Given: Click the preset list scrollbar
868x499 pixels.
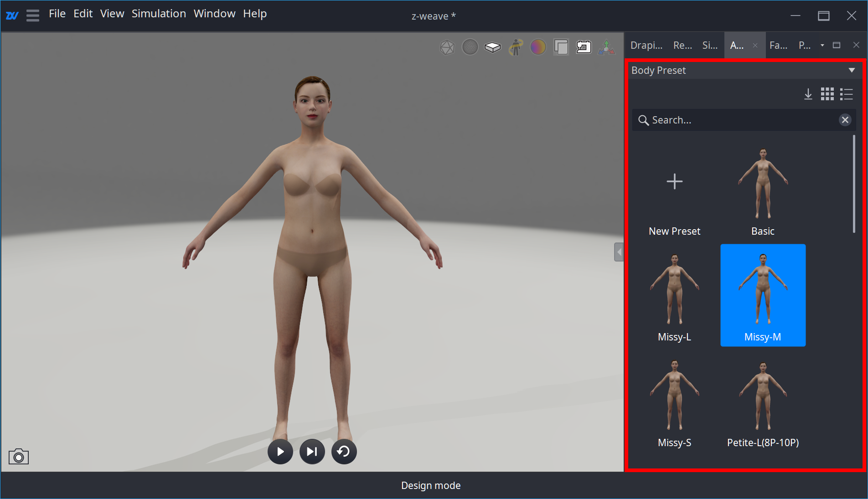Looking at the screenshot, I should click(x=854, y=184).
